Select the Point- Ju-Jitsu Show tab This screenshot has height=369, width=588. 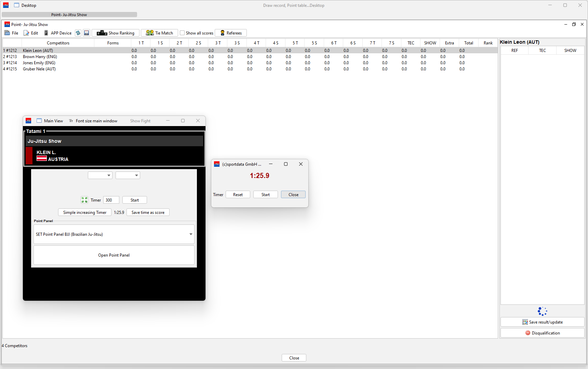pyautogui.click(x=69, y=15)
